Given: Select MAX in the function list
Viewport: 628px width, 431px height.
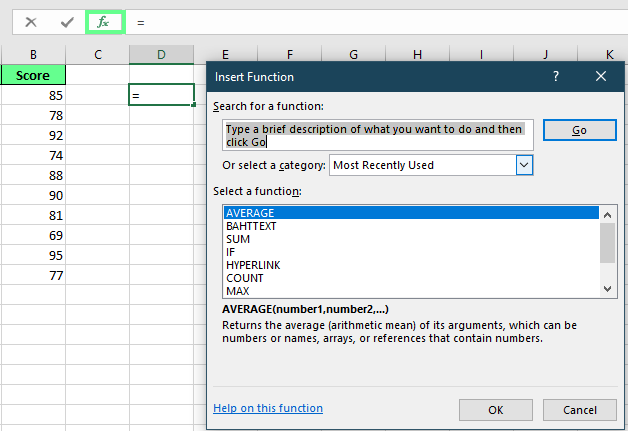Looking at the screenshot, I should [238, 291].
